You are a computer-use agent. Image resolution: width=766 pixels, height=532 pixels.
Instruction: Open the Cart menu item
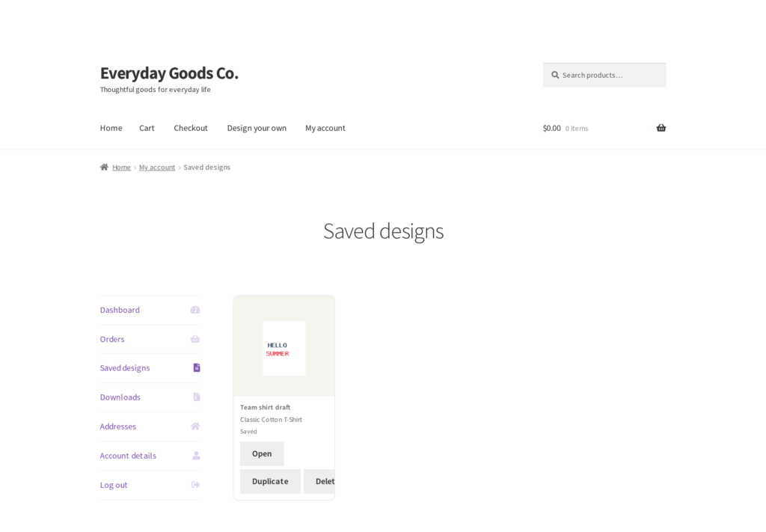point(147,128)
